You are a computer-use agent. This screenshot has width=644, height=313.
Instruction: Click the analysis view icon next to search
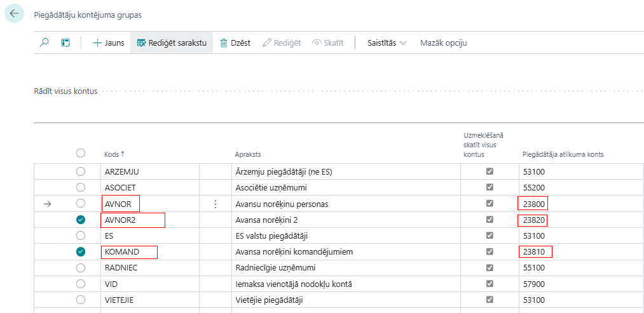coord(65,43)
